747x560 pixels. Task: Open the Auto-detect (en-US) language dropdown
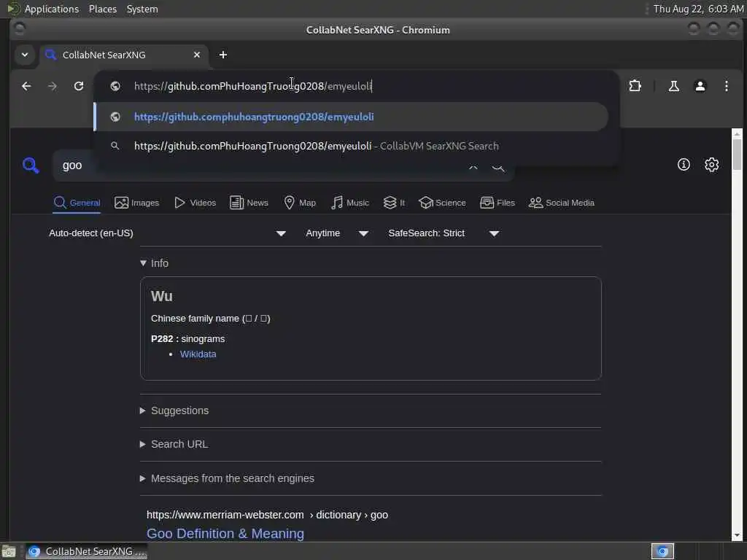click(x=167, y=233)
